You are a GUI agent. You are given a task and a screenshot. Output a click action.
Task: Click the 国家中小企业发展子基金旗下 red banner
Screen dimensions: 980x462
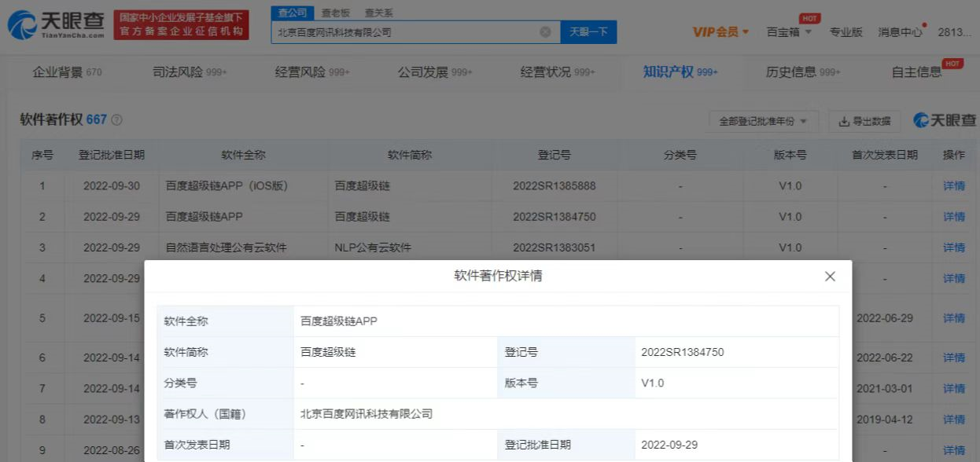[x=181, y=24]
